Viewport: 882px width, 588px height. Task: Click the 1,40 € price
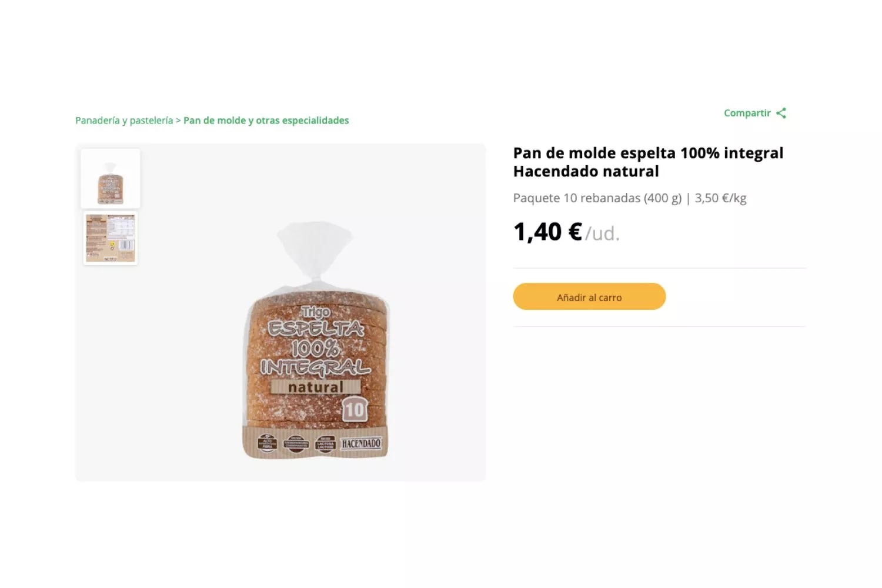point(547,232)
